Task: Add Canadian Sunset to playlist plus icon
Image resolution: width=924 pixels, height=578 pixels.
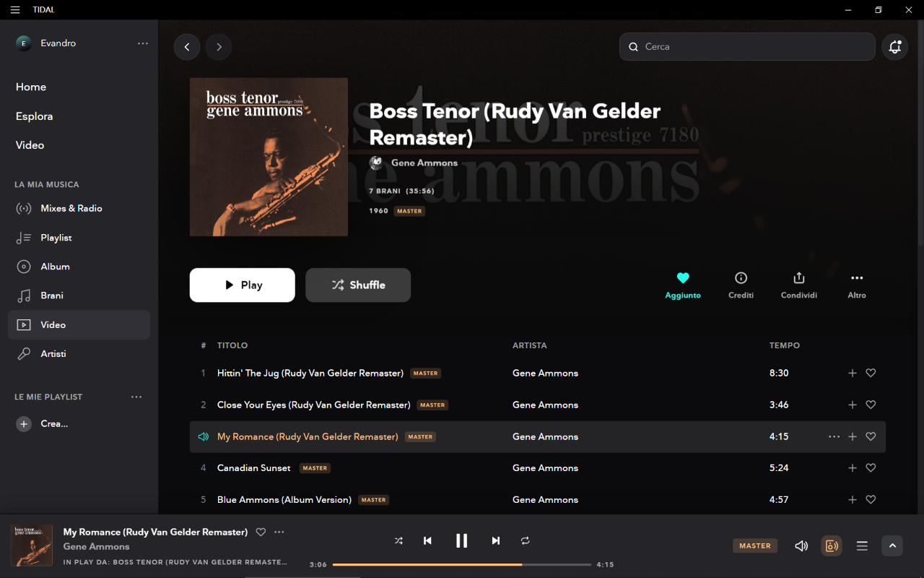Action: 852,468
